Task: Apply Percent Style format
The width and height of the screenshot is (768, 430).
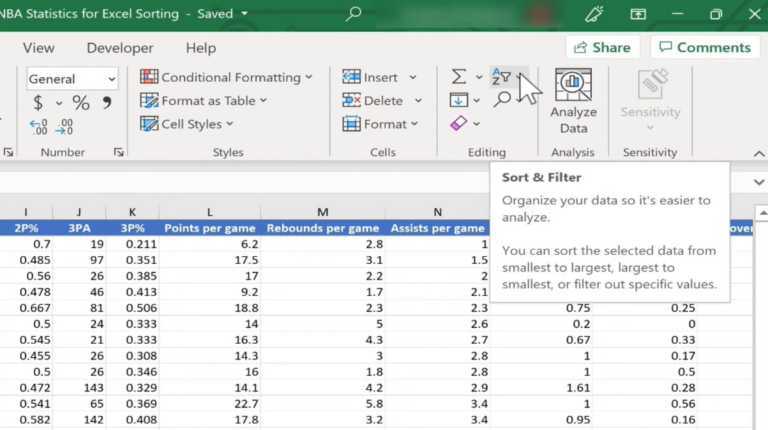Action: [x=80, y=103]
